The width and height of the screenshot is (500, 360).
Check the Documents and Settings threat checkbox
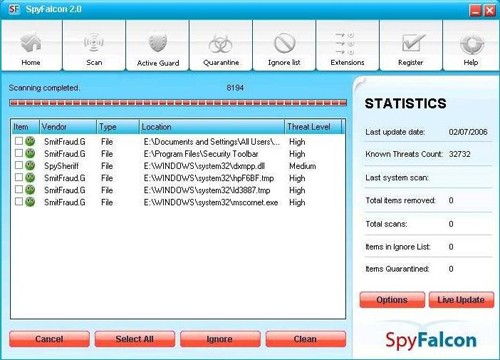pyautogui.click(x=19, y=141)
